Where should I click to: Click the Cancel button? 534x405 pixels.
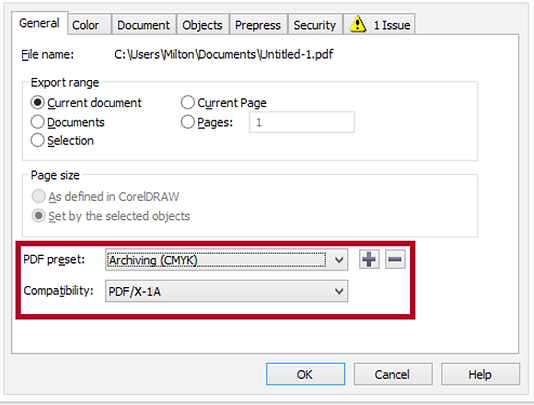(393, 374)
